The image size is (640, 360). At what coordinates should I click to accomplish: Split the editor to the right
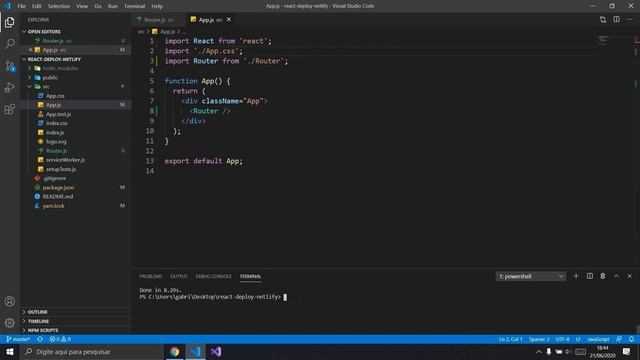pyautogui.click(x=616, y=20)
